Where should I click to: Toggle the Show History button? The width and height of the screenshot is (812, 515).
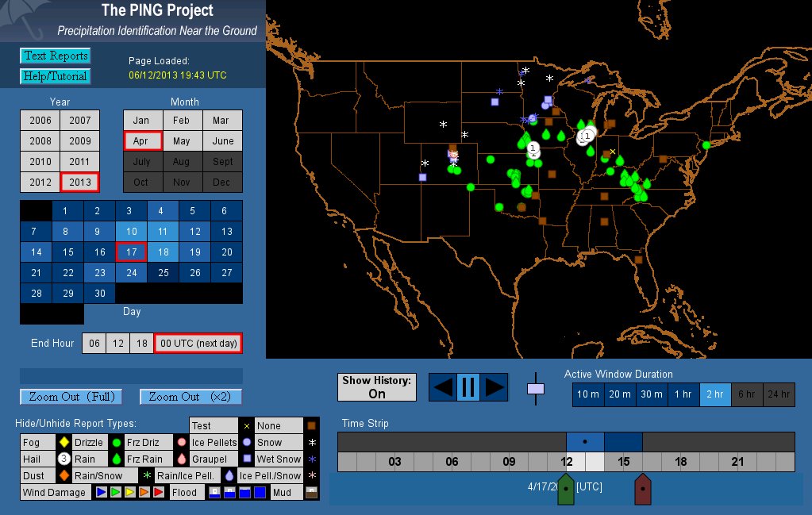pyautogui.click(x=377, y=387)
